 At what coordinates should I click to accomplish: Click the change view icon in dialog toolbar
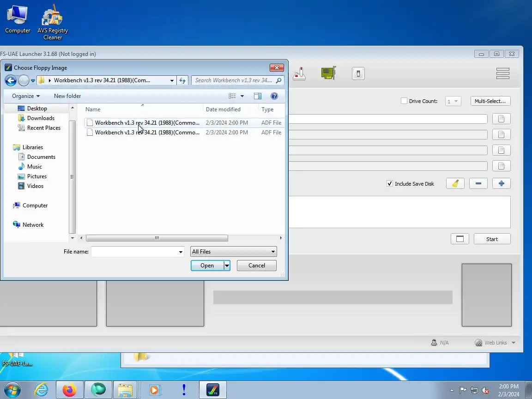pos(232,96)
